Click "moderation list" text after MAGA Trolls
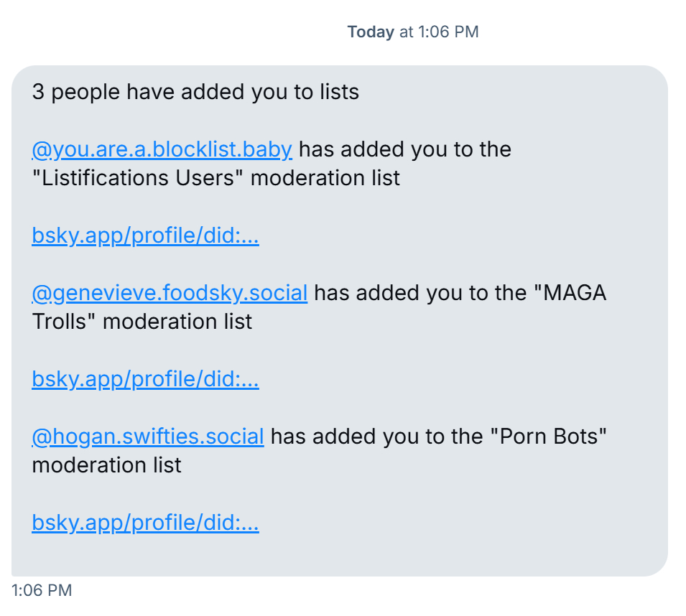 [x=177, y=321]
